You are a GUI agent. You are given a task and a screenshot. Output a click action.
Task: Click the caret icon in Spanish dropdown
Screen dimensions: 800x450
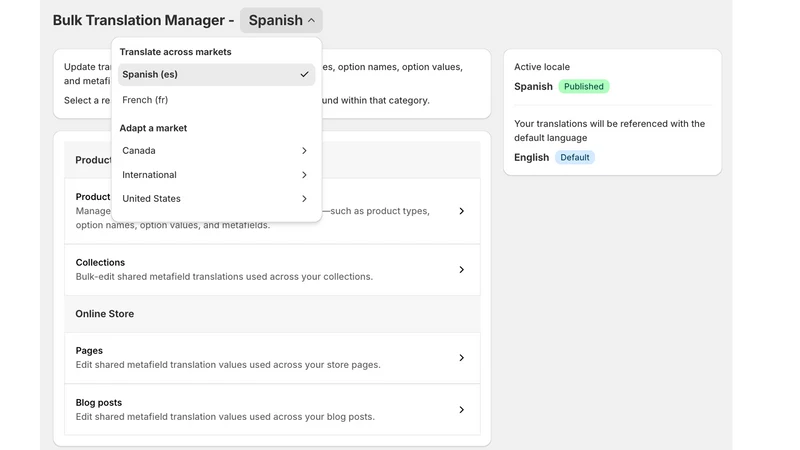(311, 20)
